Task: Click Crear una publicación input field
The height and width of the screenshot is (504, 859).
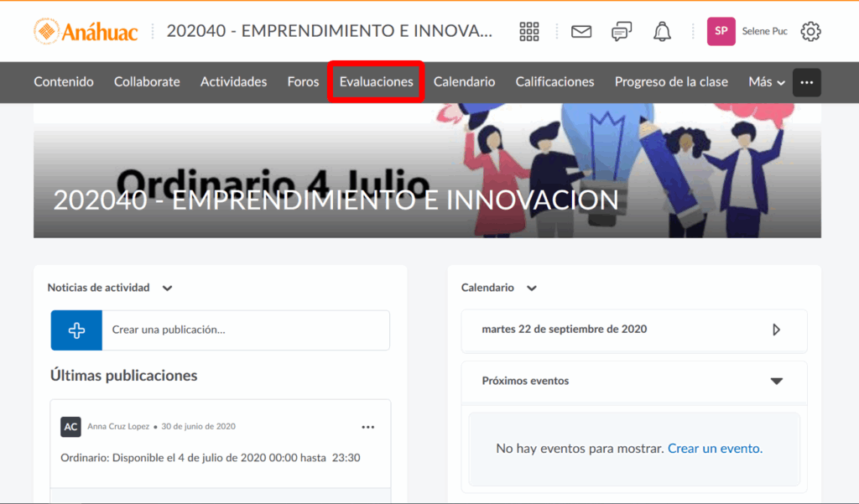Action: point(245,330)
